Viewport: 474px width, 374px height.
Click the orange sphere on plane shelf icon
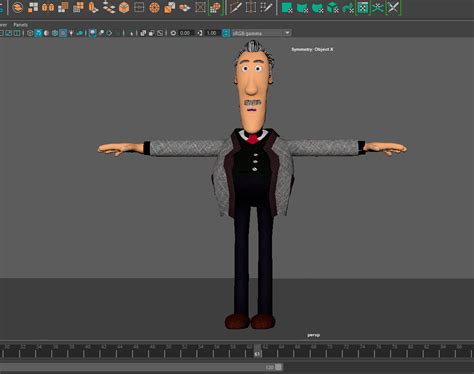pyautogui.click(x=185, y=7)
